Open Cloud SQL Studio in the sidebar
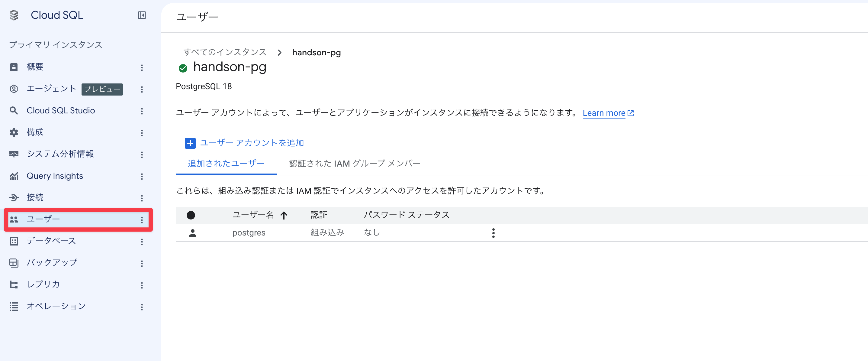This screenshot has width=868, height=361. [x=61, y=110]
